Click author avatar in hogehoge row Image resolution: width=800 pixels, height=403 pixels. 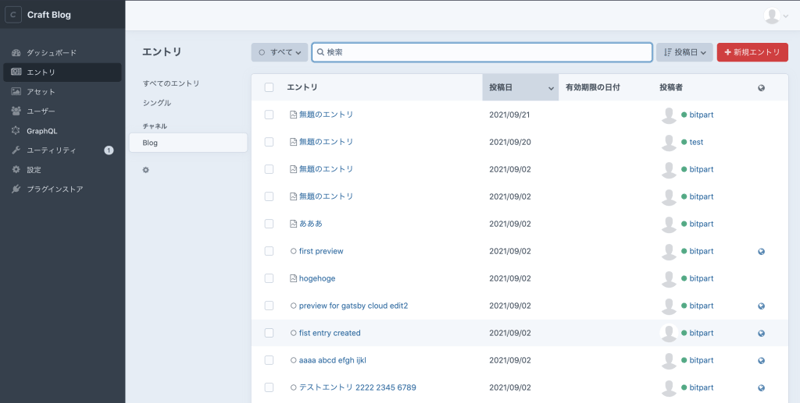(x=669, y=279)
